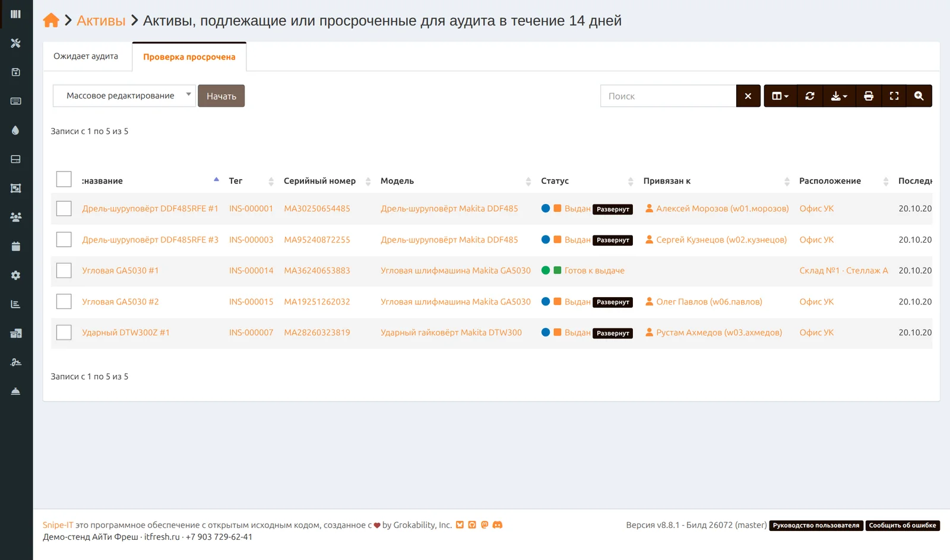Viewport: 950px width, 560px height.
Task: Open the People group sidebar icon
Action: pyautogui.click(x=16, y=217)
